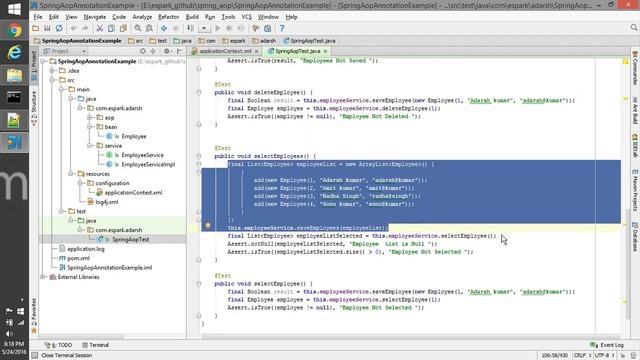Click the Help question mark icon
Screen dimensions: 640x360
point(282,28)
